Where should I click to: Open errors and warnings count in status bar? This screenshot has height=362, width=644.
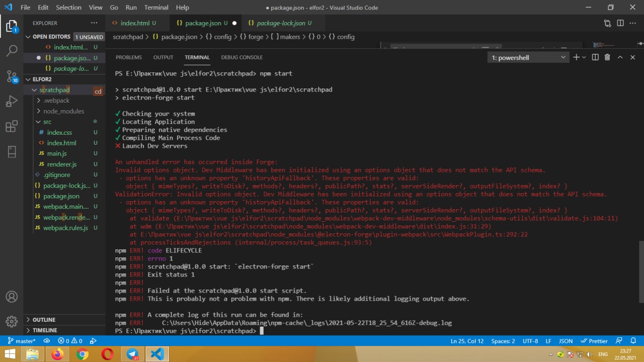(70, 341)
